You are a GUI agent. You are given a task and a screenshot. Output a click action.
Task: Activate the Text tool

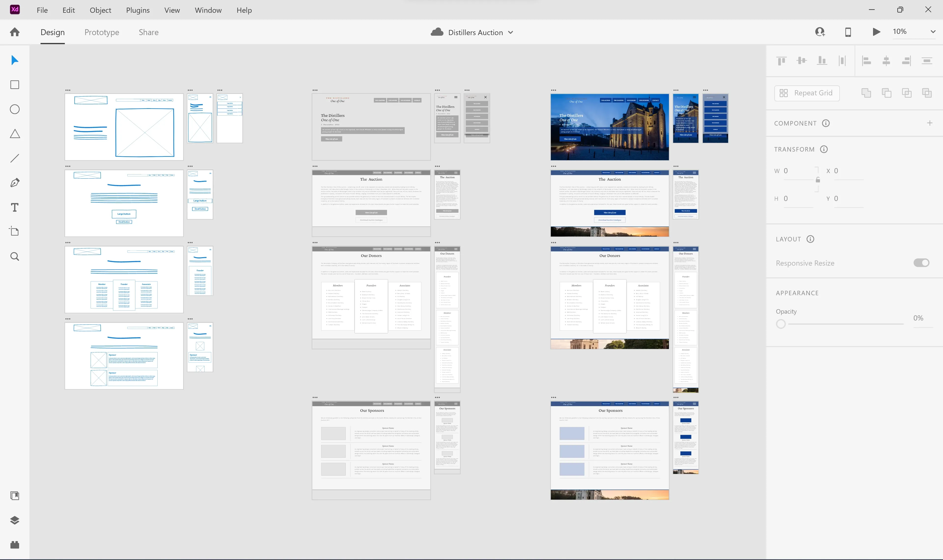(x=15, y=208)
